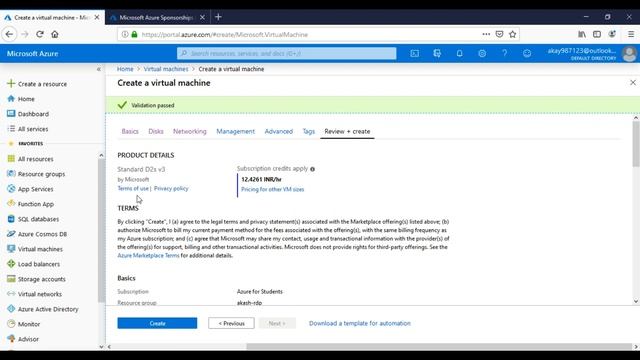
Task: Open Pricing for other VM sizes
Action: click(272, 189)
